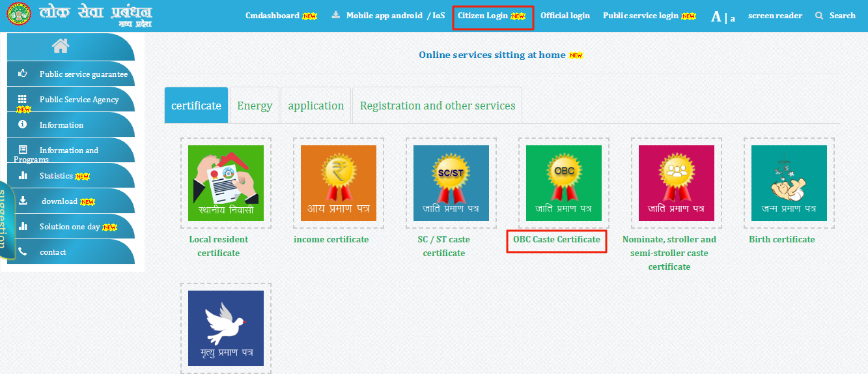The image size is (868, 374).
Task: Click the thumbs-up icon beside Public service guarantee
Action: point(23,74)
